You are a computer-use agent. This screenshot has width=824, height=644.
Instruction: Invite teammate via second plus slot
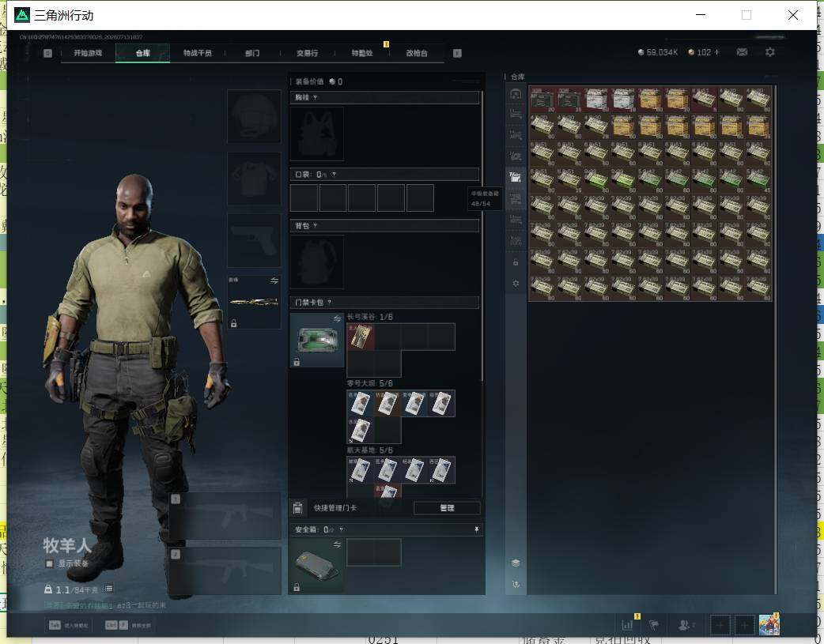coord(744,625)
